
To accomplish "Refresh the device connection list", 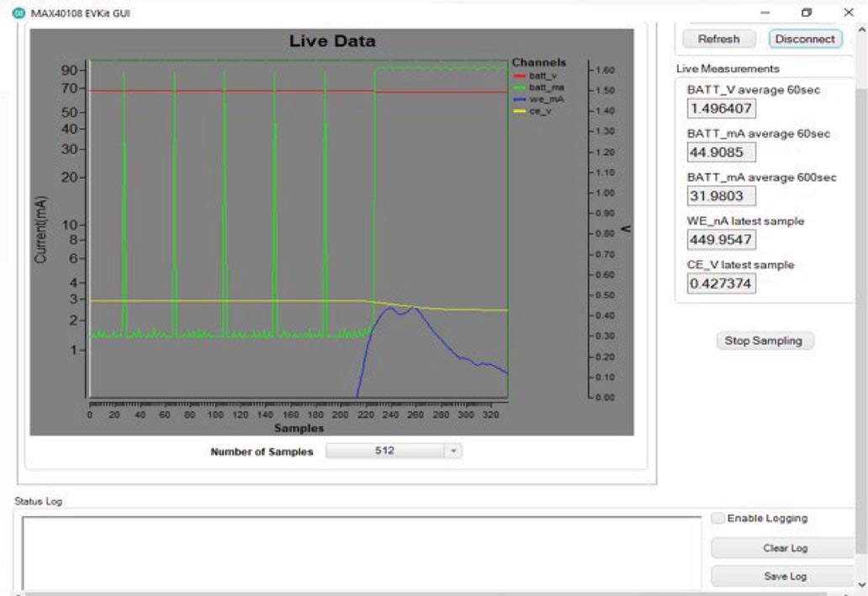I will point(718,39).
